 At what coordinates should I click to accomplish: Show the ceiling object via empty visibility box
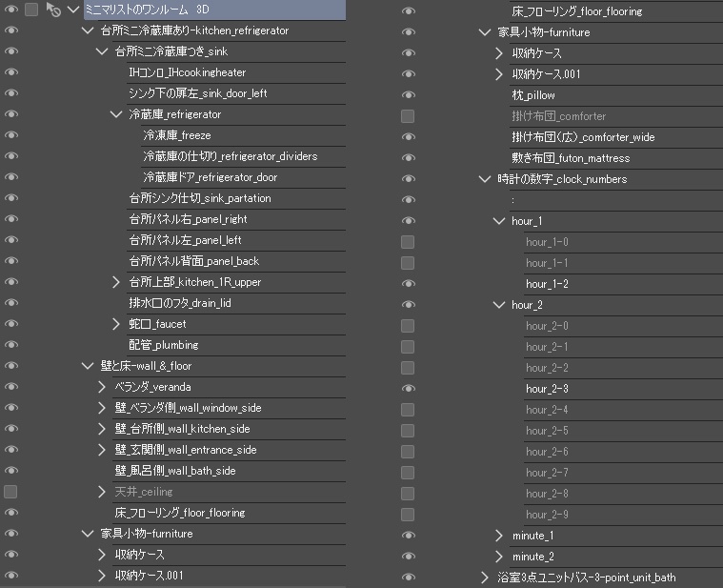11,492
